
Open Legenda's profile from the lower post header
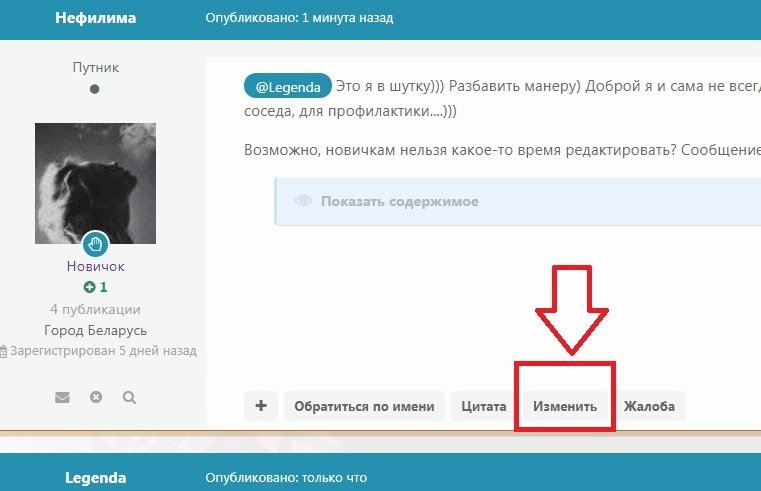point(96,478)
